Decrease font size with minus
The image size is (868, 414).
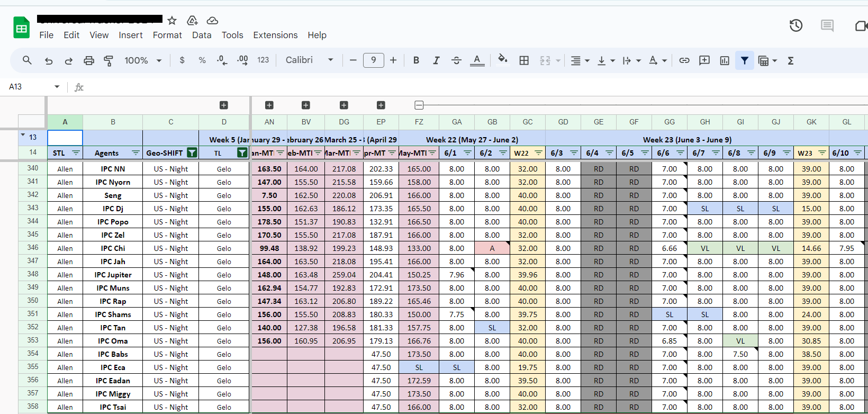click(x=353, y=60)
